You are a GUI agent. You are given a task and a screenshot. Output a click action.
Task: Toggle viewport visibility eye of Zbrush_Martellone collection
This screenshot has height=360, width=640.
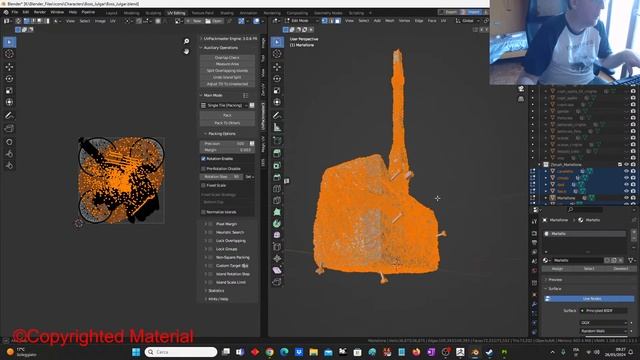[x=627, y=164]
